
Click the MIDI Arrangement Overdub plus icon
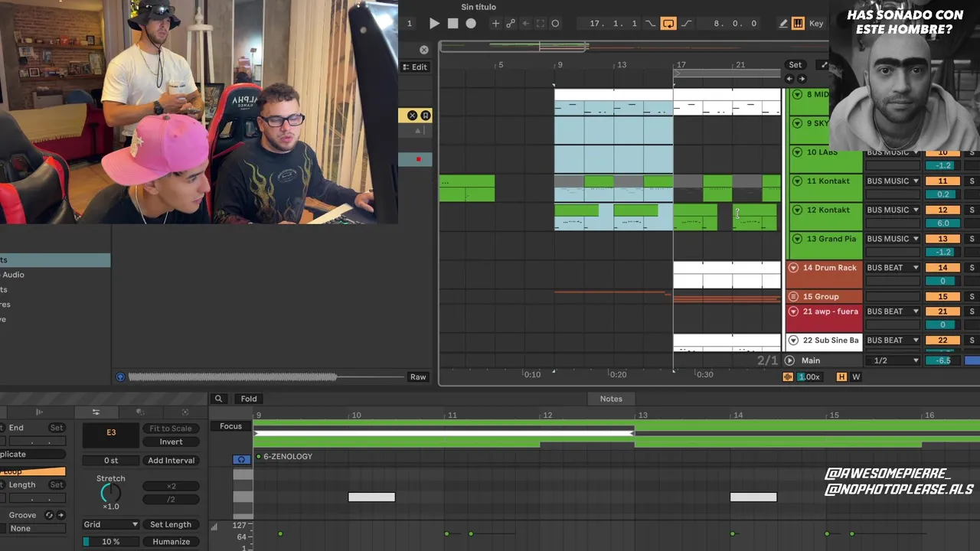point(495,24)
